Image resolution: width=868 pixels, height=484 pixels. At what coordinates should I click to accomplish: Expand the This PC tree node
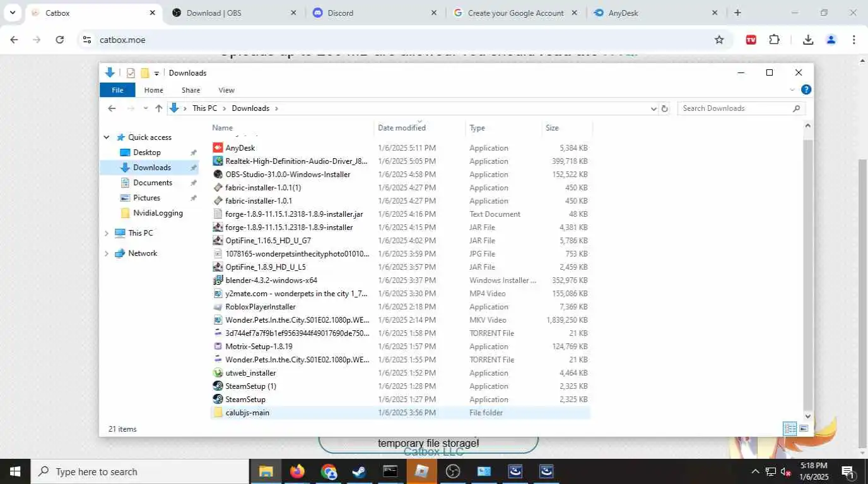point(107,233)
